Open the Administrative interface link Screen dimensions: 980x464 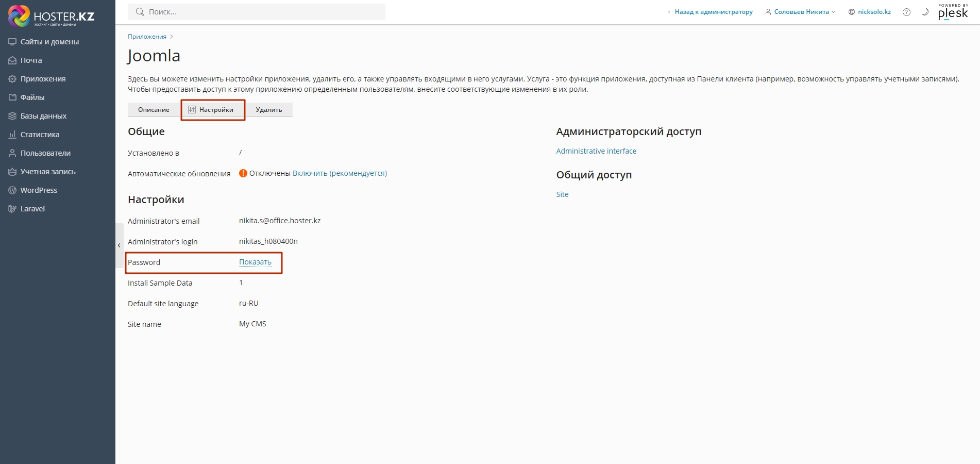pyautogui.click(x=596, y=151)
